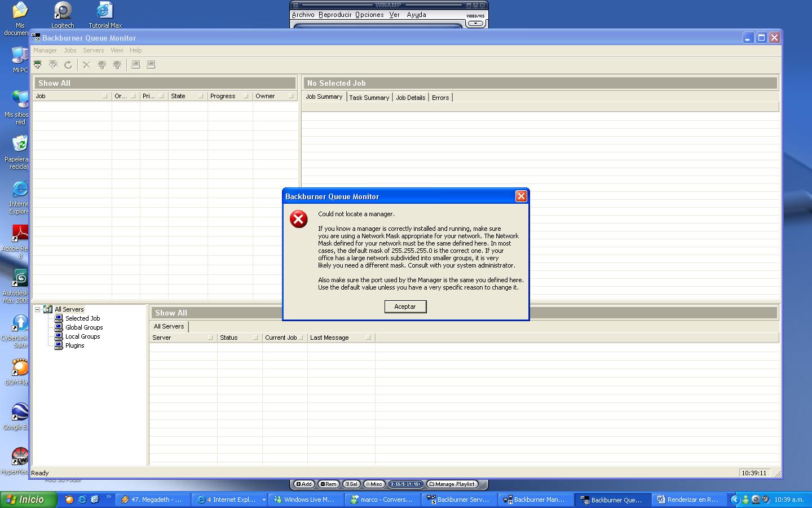Click the Internet Explorer quick launch icon
This screenshot has height=508, width=812.
[82, 500]
